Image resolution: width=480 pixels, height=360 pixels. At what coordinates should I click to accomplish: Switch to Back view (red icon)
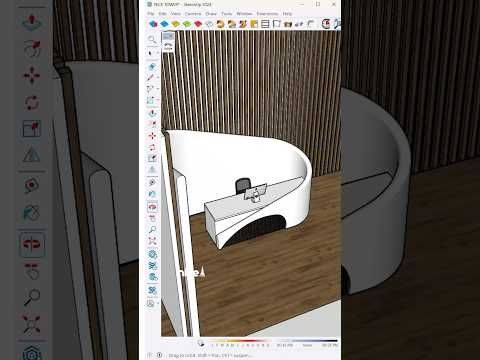[x=198, y=24]
